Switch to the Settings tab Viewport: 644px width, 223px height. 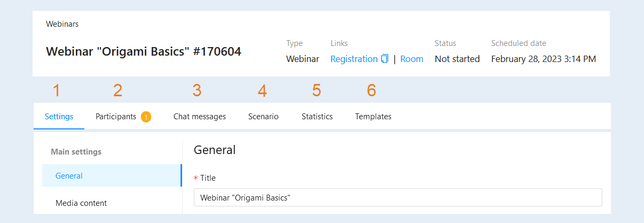point(59,116)
